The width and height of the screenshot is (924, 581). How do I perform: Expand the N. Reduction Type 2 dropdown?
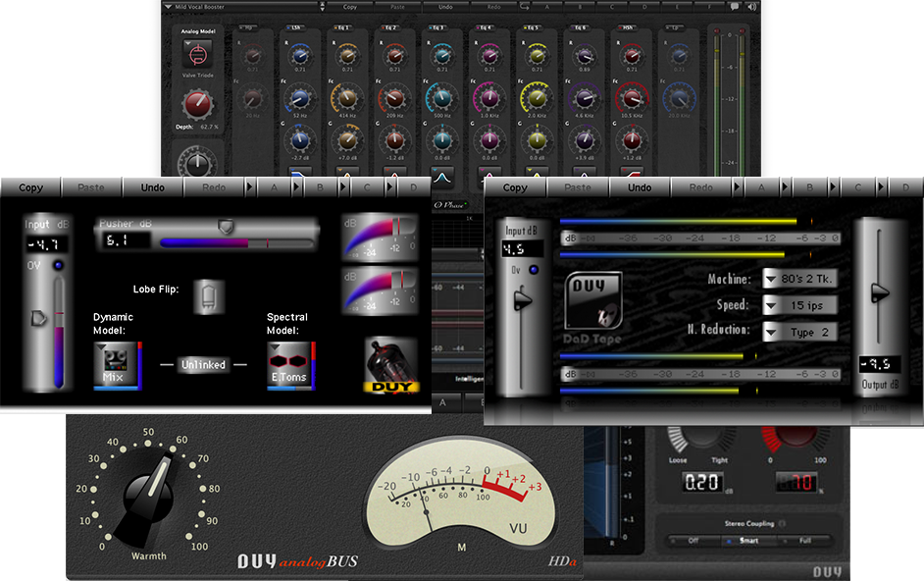(799, 332)
